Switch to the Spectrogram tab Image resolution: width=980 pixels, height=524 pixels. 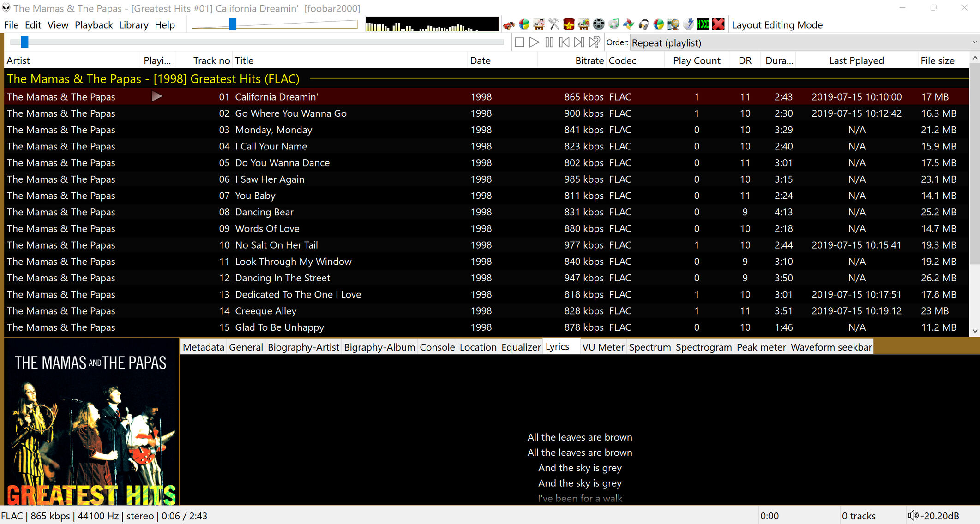(704, 347)
